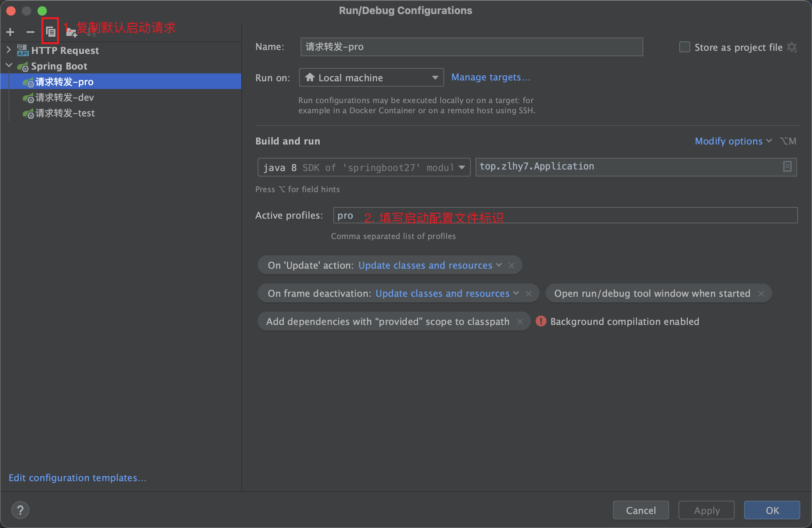Screen dimensions: 812x528
Task: Remove the 'Open run/debug tool window' chip
Action: pos(761,294)
